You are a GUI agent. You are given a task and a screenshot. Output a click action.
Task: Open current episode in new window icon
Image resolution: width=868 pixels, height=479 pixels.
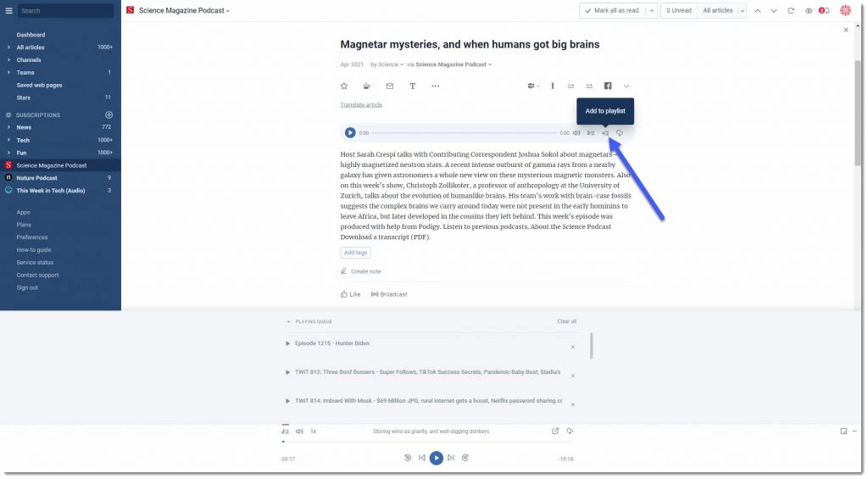[x=555, y=431]
